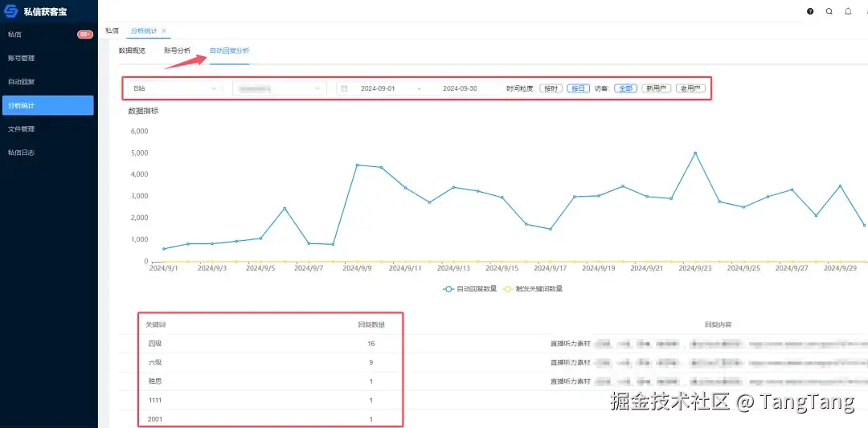Click the 私信获客宝 logo icon

(11, 11)
